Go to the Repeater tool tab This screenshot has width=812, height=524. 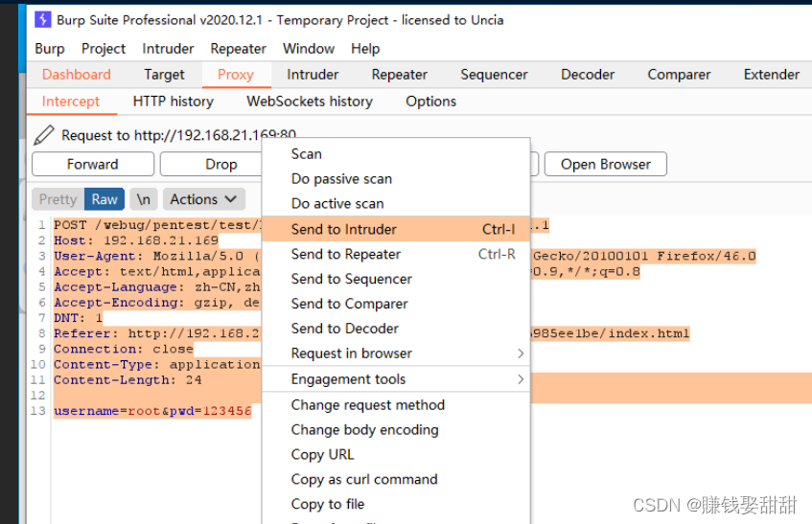tap(400, 75)
